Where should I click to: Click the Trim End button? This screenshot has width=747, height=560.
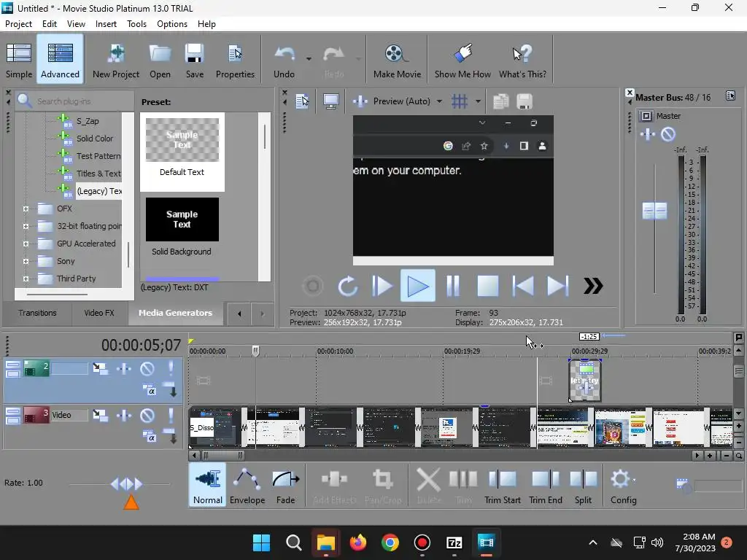pyautogui.click(x=546, y=485)
